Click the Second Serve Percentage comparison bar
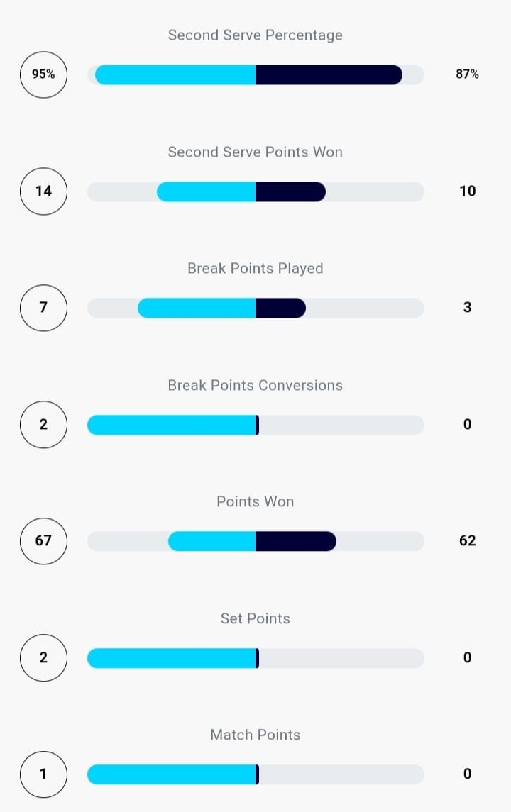This screenshot has width=511, height=812. tap(255, 74)
